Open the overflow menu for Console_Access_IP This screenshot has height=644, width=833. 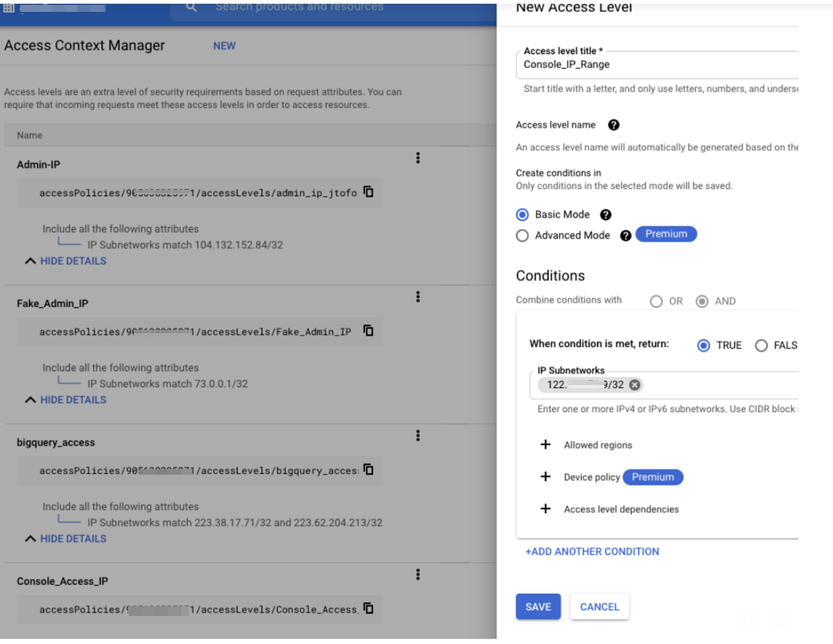coord(418,575)
